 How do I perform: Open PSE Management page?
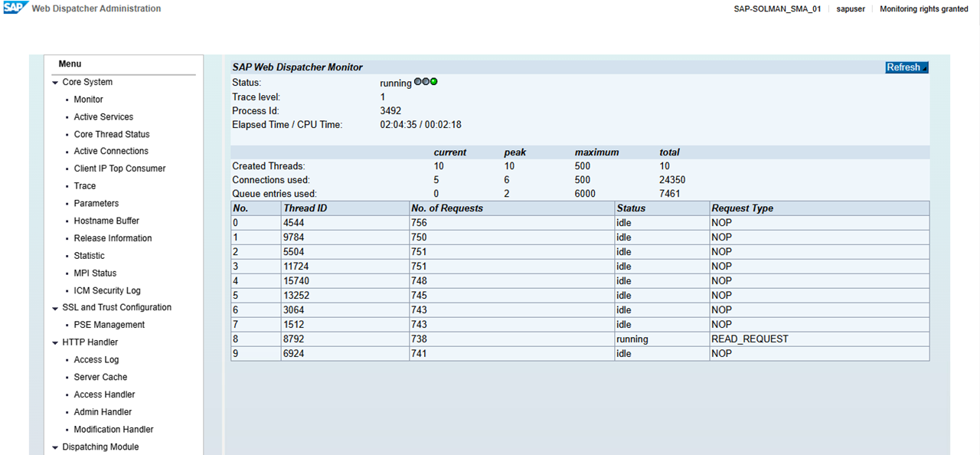click(x=109, y=325)
